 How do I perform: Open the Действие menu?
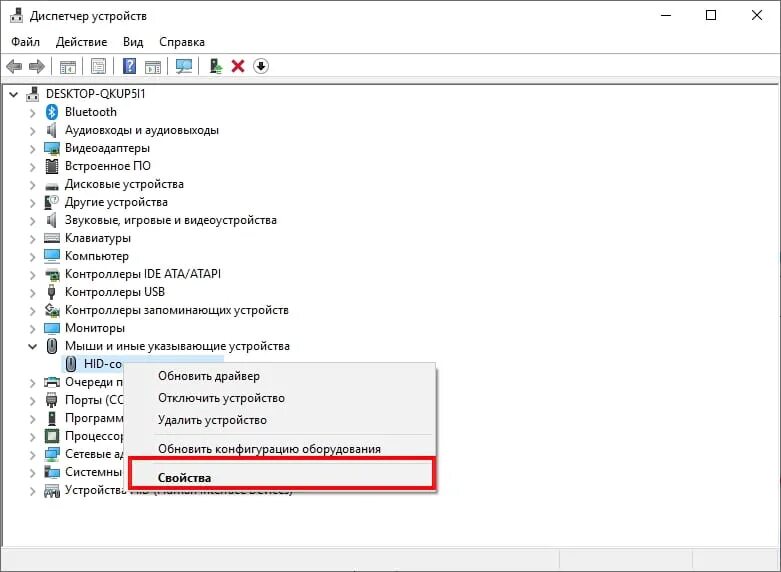point(81,42)
